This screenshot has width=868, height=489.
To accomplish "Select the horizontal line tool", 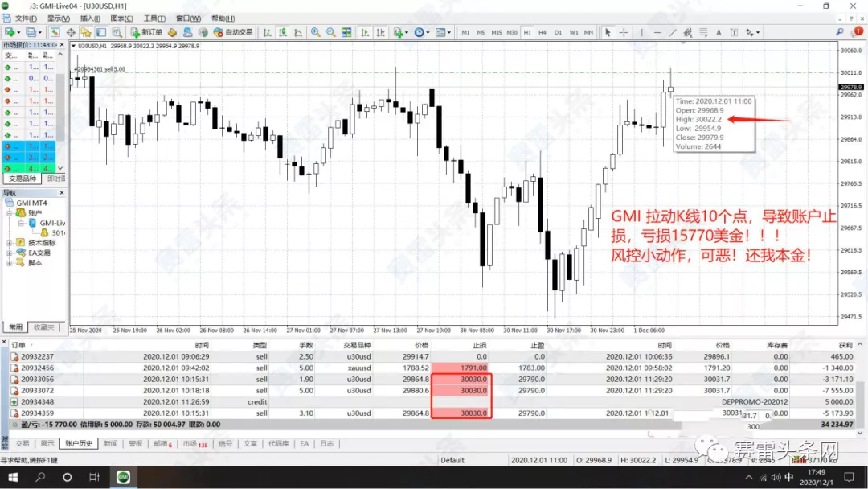I will 657,33.
